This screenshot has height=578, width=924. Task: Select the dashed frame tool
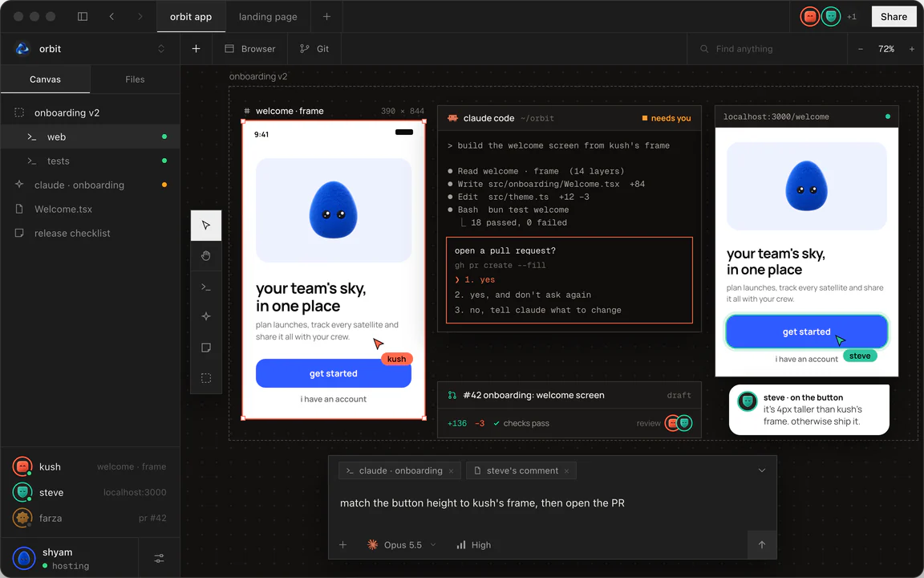click(x=205, y=378)
